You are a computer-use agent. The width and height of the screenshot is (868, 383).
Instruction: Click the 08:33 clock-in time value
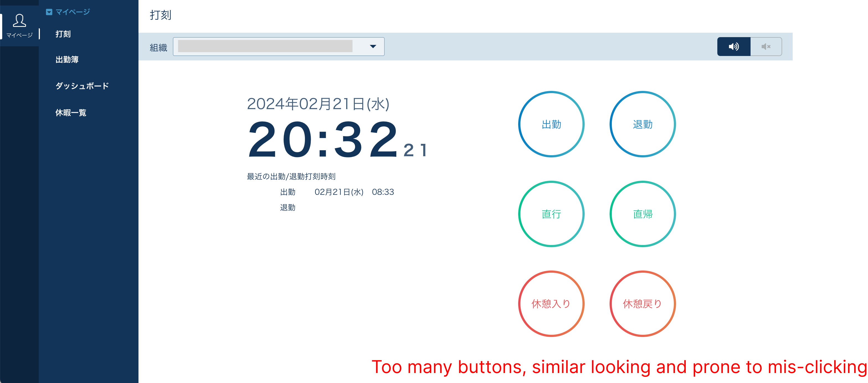pyautogui.click(x=383, y=192)
